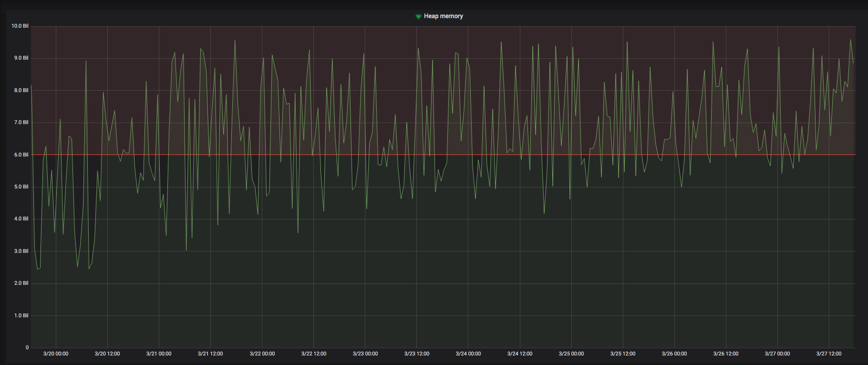Click the 3/21 12:00 time label
The width and height of the screenshot is (868, 365).
pos(210,354)
